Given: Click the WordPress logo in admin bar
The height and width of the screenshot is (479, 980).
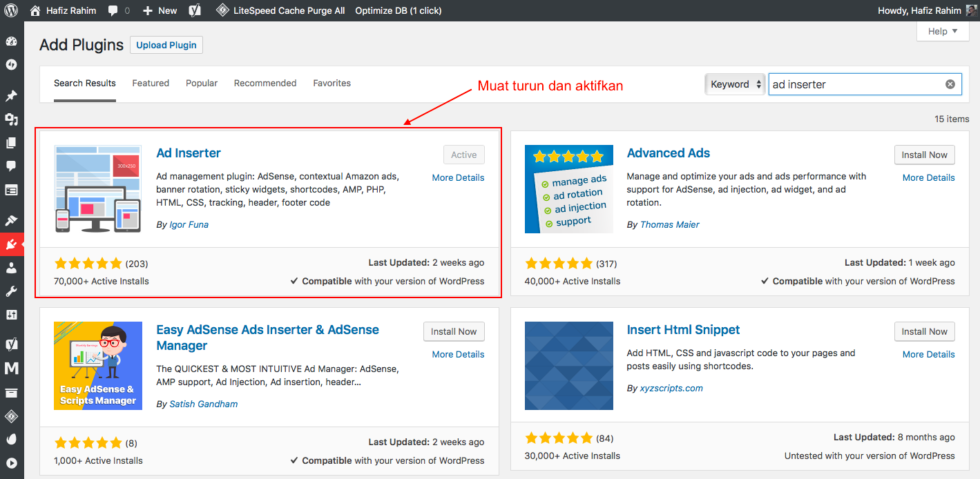Looking at the screenshot, I should pyautogui.click(x=11, y=10).
